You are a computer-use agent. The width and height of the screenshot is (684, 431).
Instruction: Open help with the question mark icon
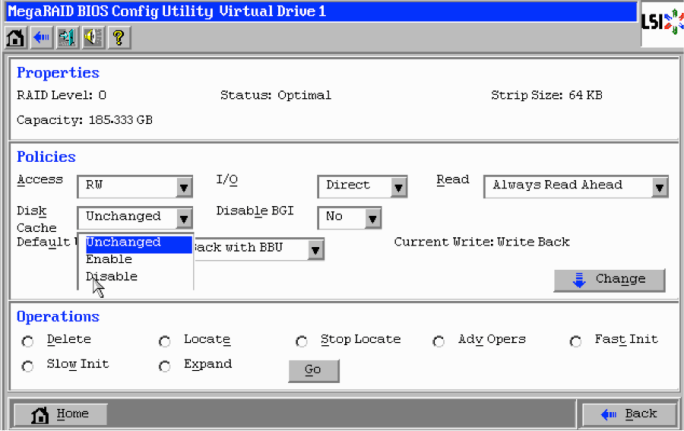click(118, 38)
